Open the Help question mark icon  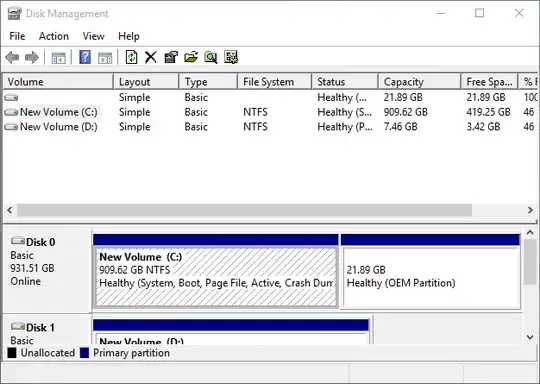point(85,57)
